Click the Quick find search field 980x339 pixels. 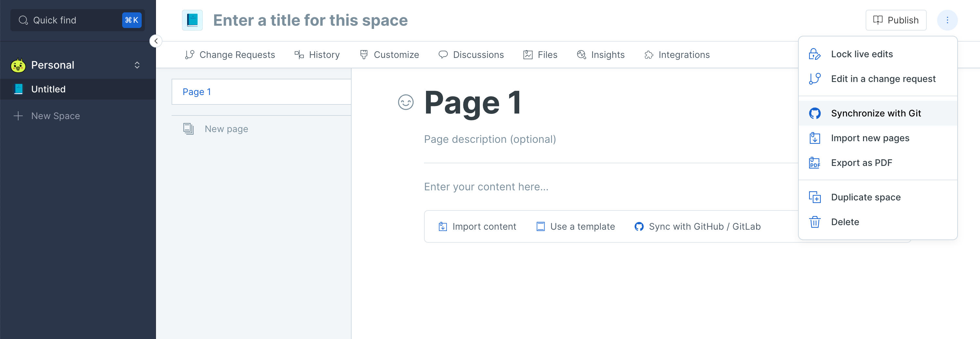tap(78, 20)
